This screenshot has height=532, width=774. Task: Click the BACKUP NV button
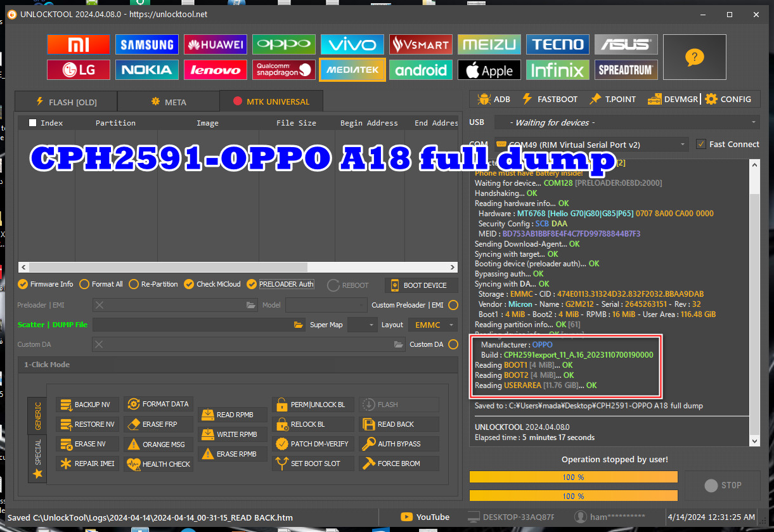pyautogui.click(x=87, y=405)
